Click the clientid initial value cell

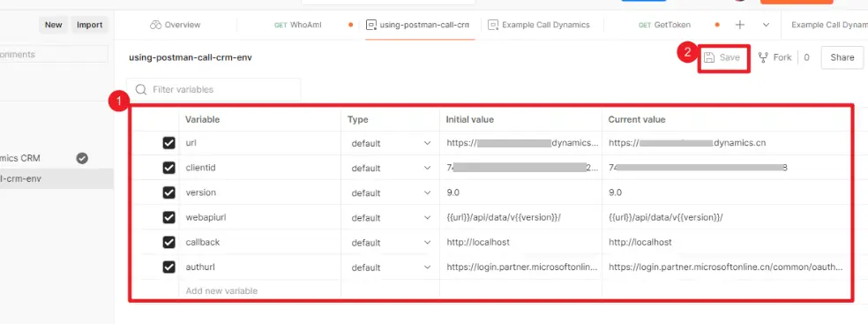[x=520, y=168]
